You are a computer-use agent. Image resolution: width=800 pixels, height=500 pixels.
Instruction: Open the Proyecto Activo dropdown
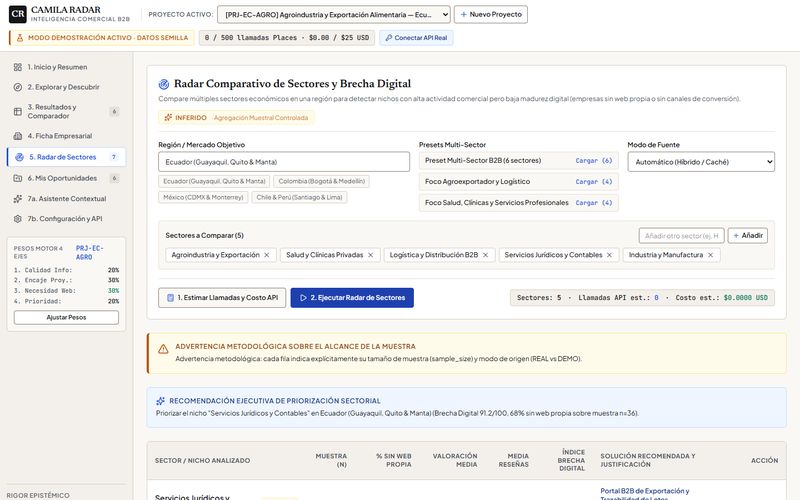[x=334, y=15]
